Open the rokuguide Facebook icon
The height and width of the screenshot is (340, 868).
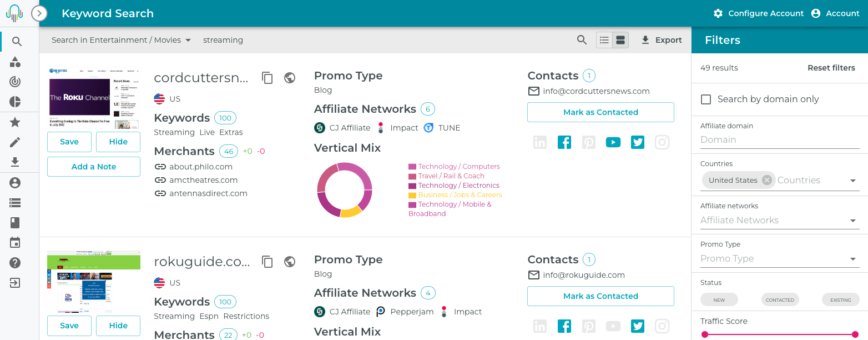pos(564,326)
